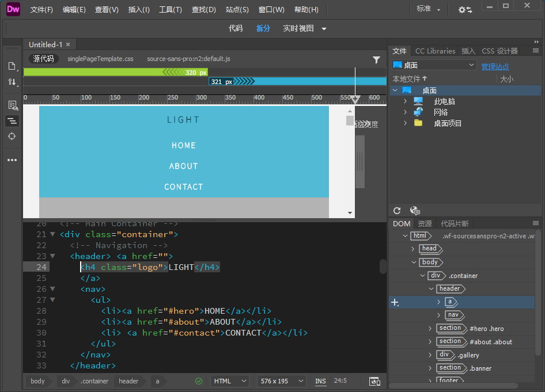Expand the nav node in DOM panel
545x392 pixels.
click(438, 315)
